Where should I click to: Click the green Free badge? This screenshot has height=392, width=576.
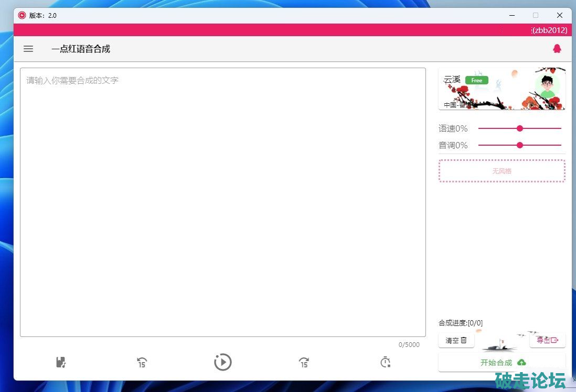[476, 80]
